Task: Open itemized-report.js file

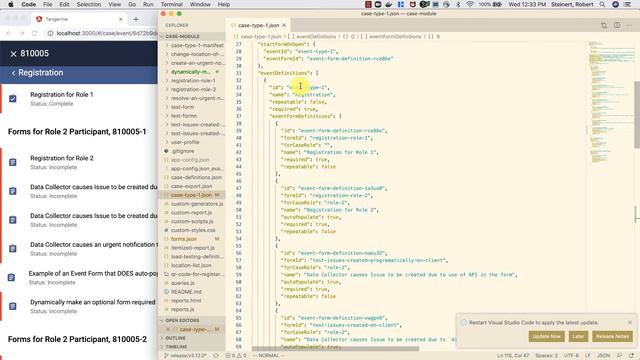Action: [x=193, y=248]
